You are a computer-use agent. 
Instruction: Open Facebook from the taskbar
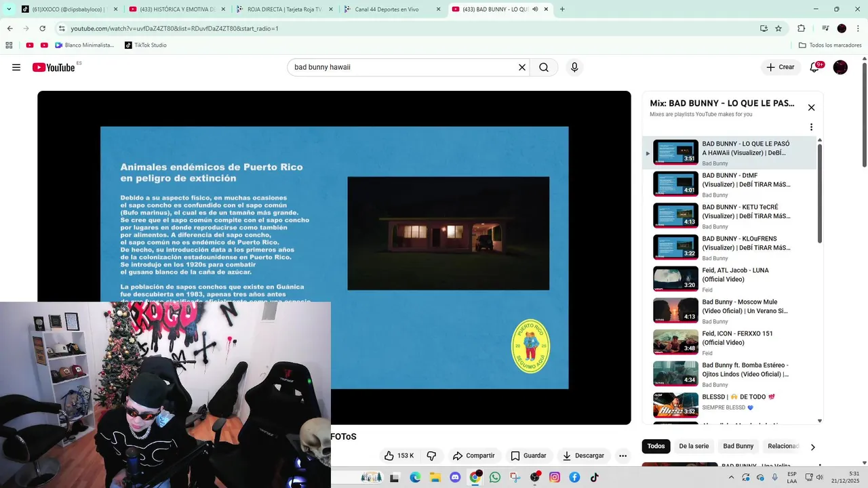tap(574, 477)
